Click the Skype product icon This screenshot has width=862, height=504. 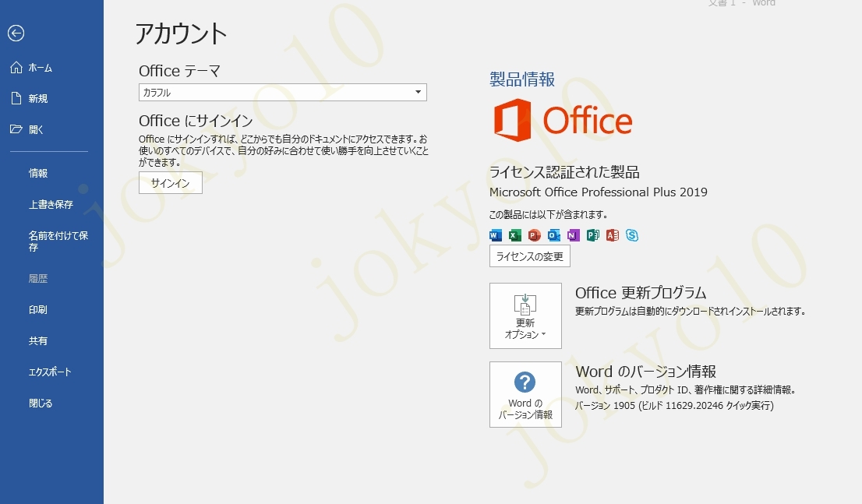pos(632,235)
